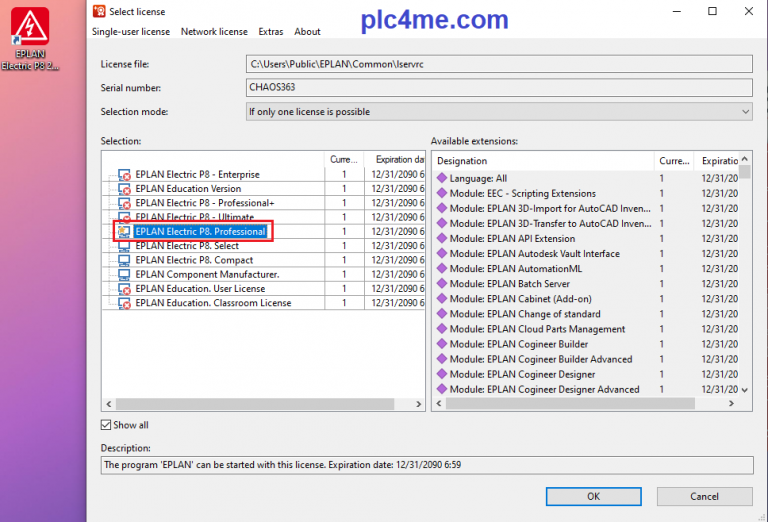
Task: Open the Selection mode dropdown
Action: tap(498, 112)
